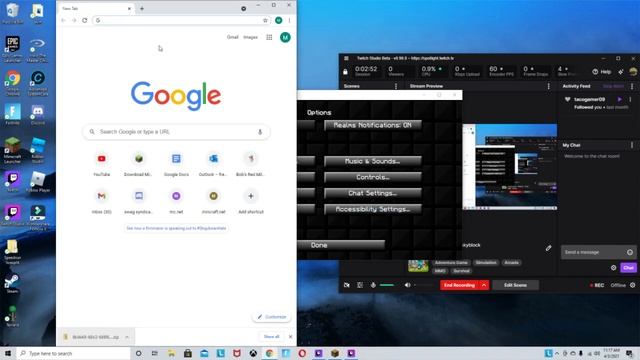Open the Recycle Bin desktop icon
Viewport: 640px width, 360px height.
[x=13, y=13]
